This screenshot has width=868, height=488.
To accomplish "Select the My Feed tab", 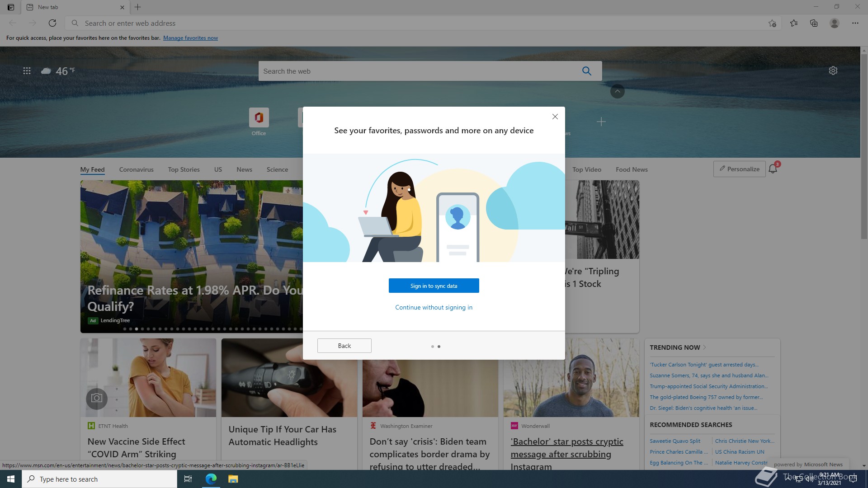I will coord(92,169).
